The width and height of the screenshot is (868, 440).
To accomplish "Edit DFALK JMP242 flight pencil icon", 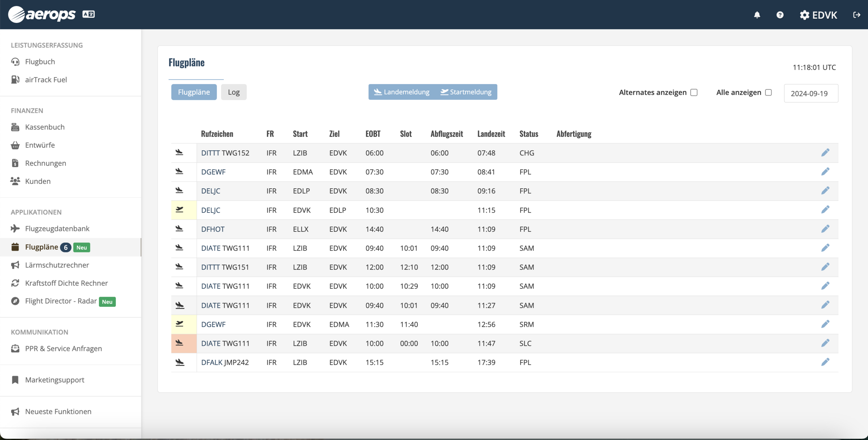I will click(x=825, y=362).
